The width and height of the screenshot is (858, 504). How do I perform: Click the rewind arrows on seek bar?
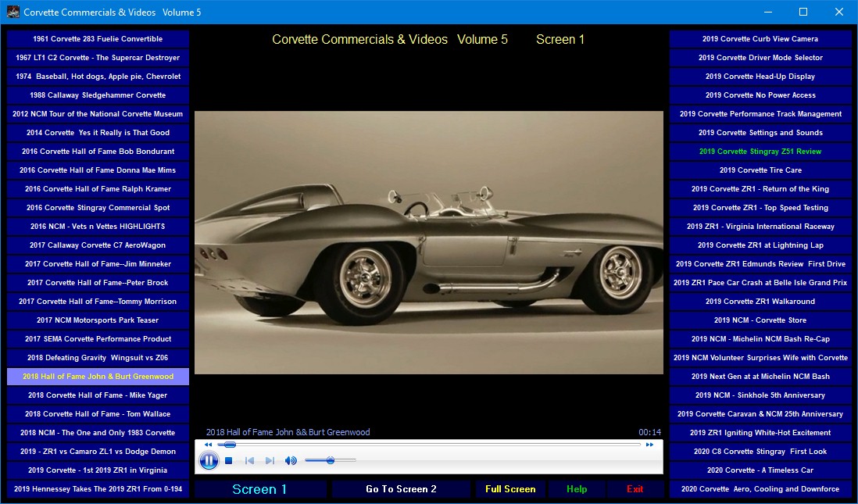pos(208,445)
